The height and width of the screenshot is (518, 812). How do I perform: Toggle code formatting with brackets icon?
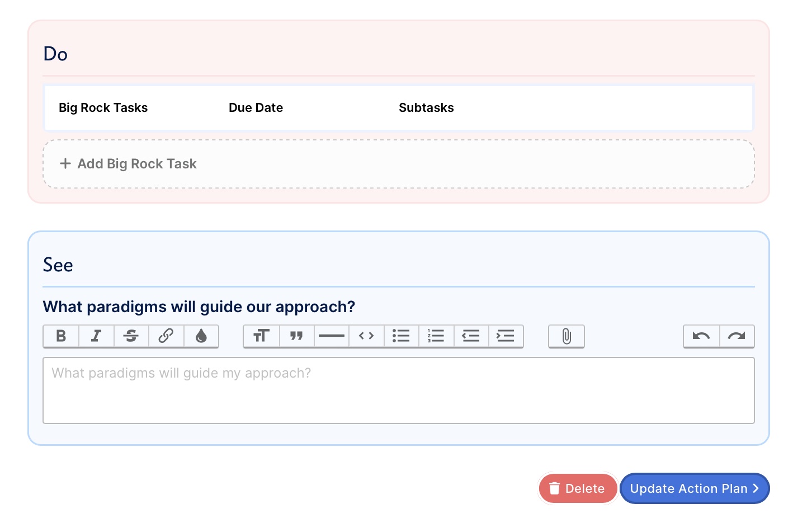pyautogui.click(x=366, y=336)
